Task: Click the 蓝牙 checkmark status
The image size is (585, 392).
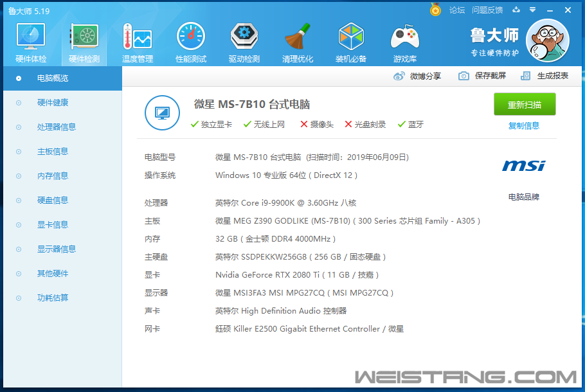Action: click(x=411, y=125)
